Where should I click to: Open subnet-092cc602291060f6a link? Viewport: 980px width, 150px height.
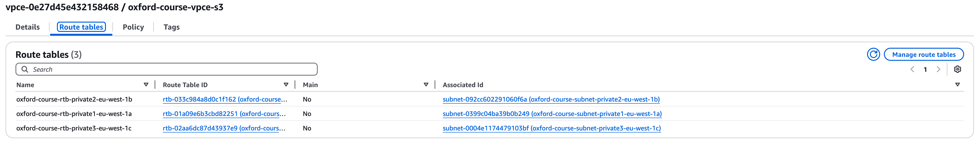(550, 99)
